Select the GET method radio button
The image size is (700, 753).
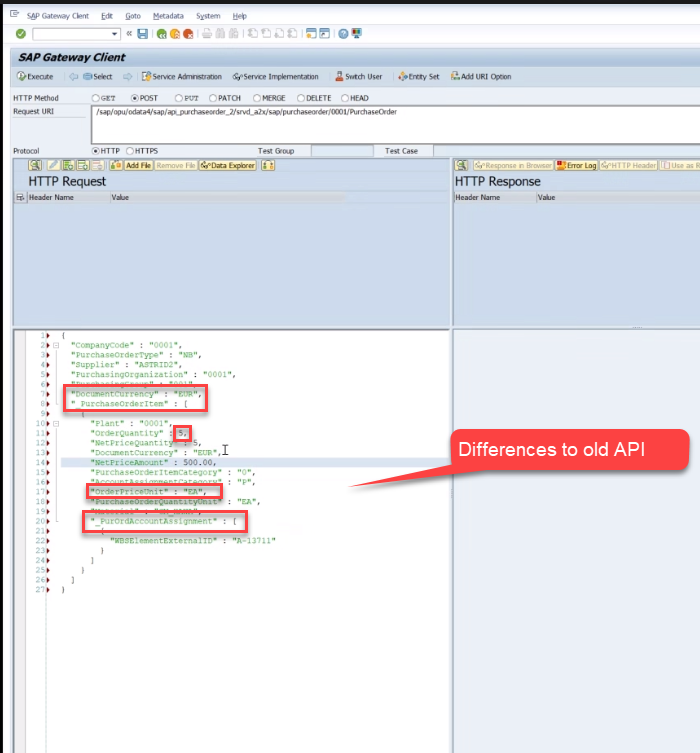click(96, 98)
